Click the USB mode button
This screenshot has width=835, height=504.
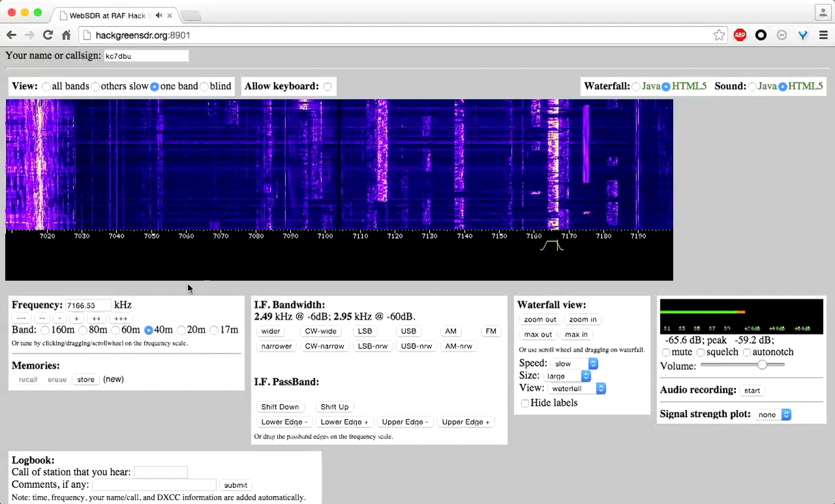(x=408, y=331)
